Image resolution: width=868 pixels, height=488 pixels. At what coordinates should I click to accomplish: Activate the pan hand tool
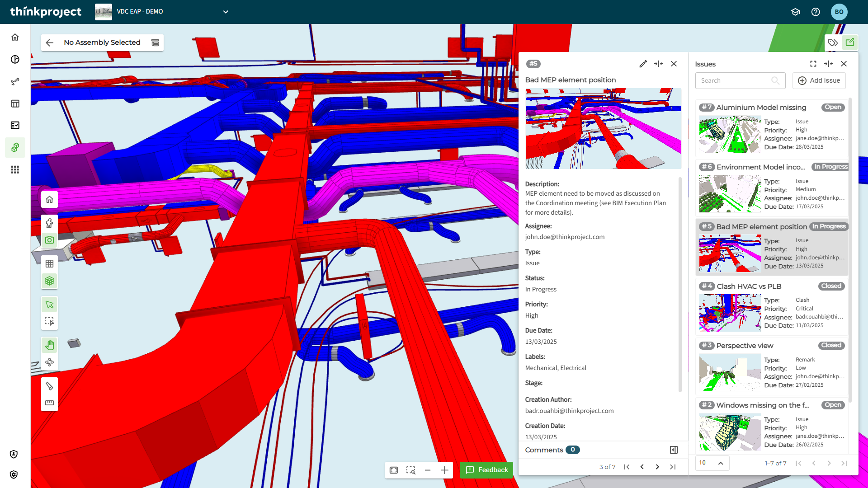click(50, 346)
